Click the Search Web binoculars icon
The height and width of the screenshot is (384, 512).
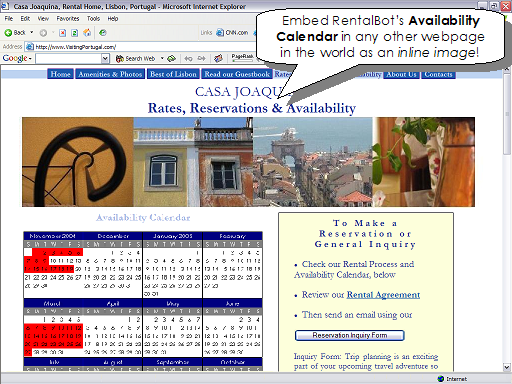[120, 59]
